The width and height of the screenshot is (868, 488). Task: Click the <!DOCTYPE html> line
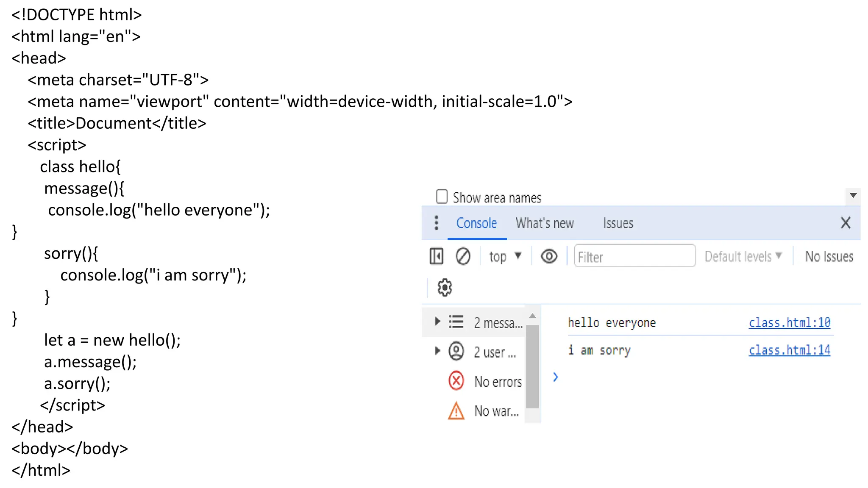77,15
